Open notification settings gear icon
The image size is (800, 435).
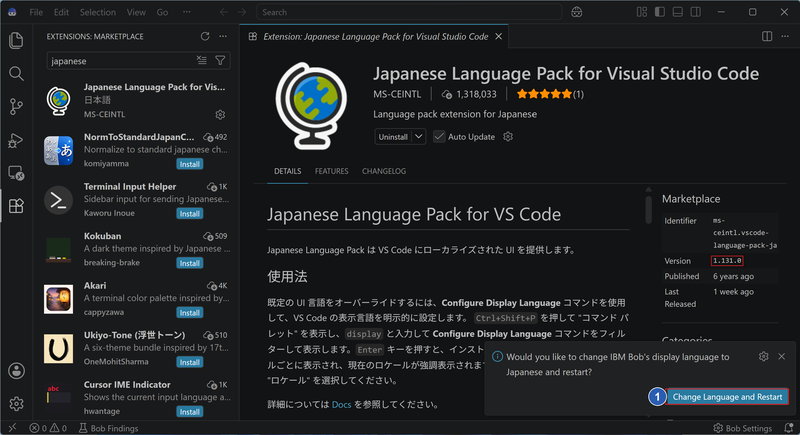pos(763,356)
